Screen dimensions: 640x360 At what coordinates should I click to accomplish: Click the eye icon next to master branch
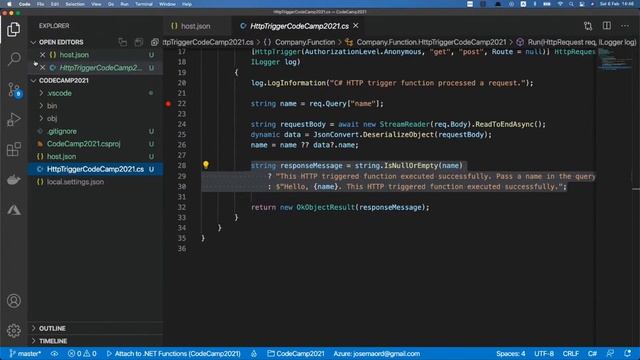tap(54, 353)
